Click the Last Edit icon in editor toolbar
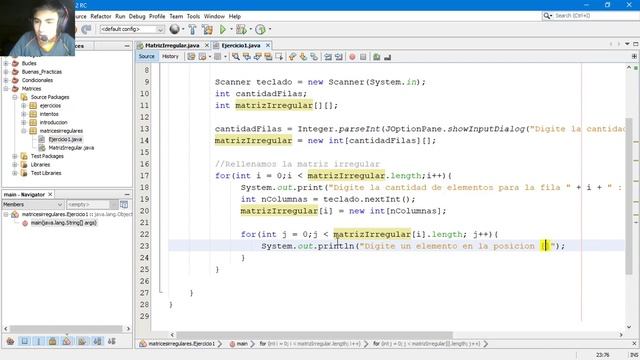Viewport: 640px width, 360px height. [x=191, y=57]
